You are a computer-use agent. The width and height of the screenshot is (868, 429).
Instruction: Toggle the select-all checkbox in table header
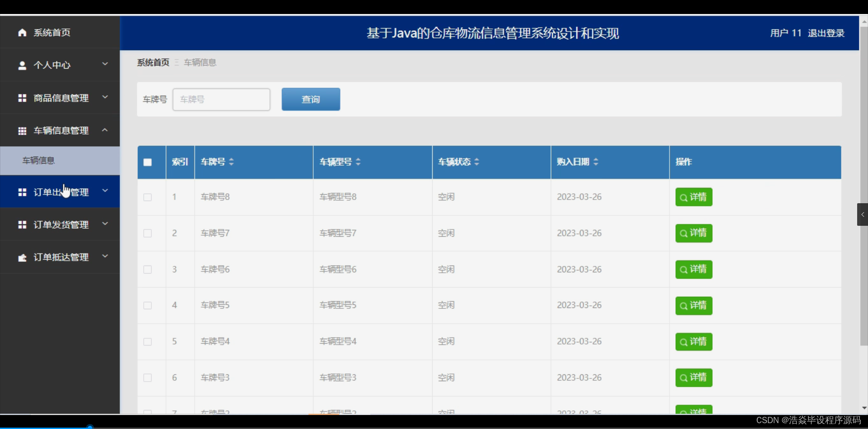click(x=147, y=162)
